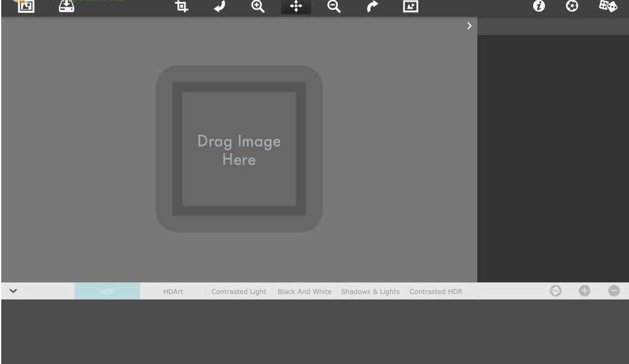Click the plus button to increase preset strength

(x=584, y=290)
